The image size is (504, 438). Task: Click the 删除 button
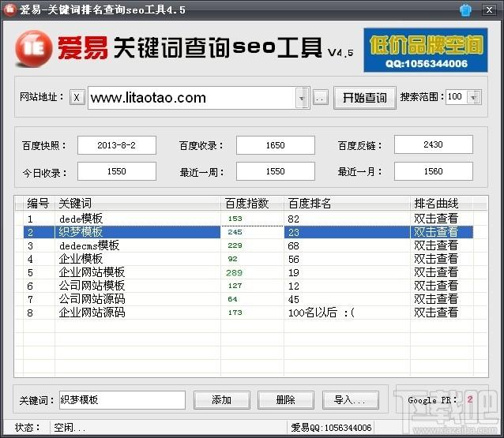tap(286, 400)
